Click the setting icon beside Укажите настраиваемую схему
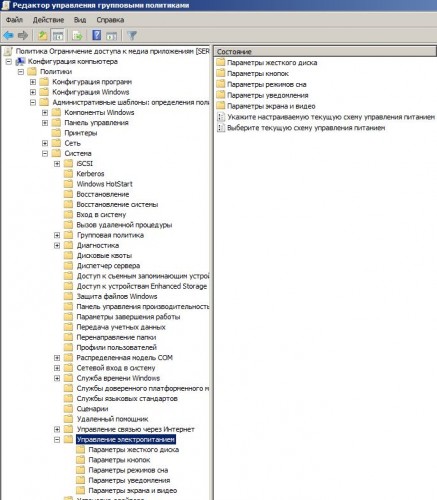The width and height of the screenshot is (437, 500). (x=221, y=117)
